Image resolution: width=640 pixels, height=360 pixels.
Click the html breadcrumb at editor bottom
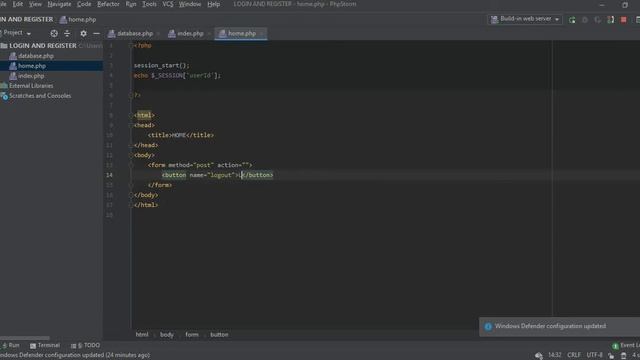point(142,335)
